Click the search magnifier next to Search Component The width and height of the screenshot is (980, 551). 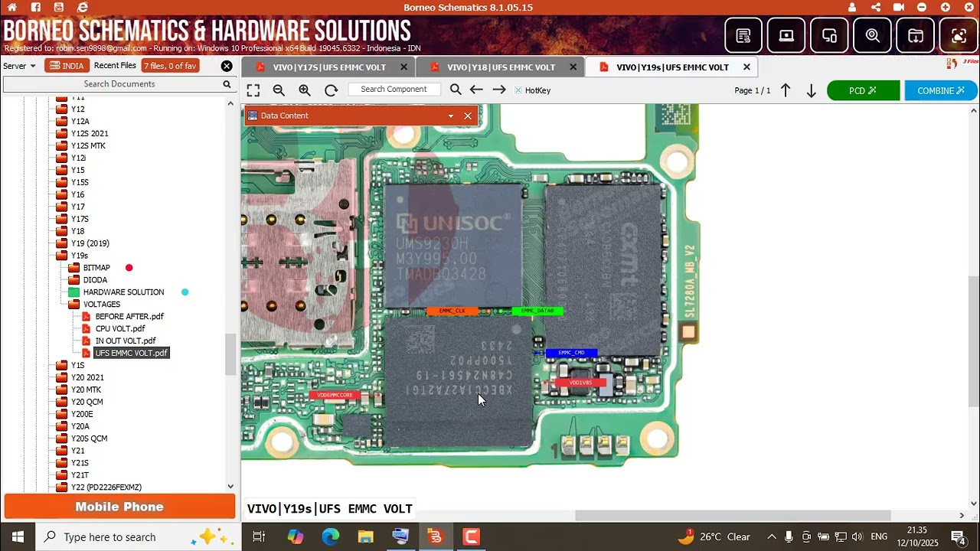click(456, 90)
